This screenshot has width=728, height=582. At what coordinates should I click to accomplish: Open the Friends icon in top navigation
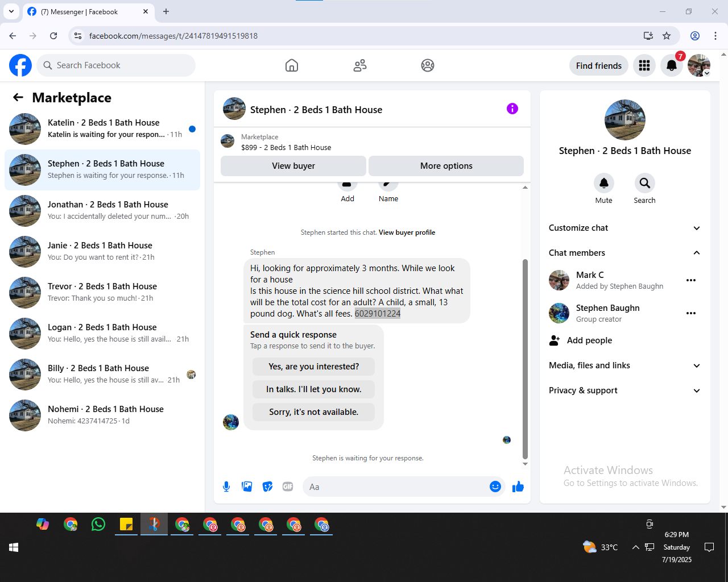pos(360,65)
